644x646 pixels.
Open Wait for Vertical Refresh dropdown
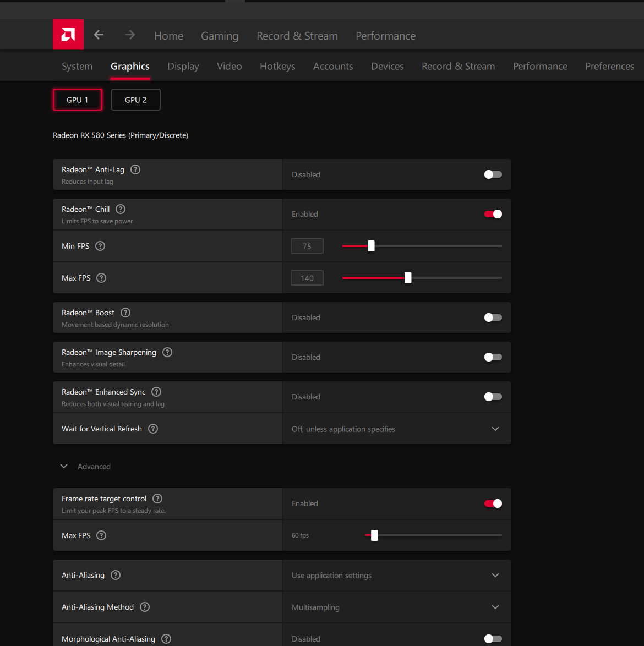tap(396, 429)
